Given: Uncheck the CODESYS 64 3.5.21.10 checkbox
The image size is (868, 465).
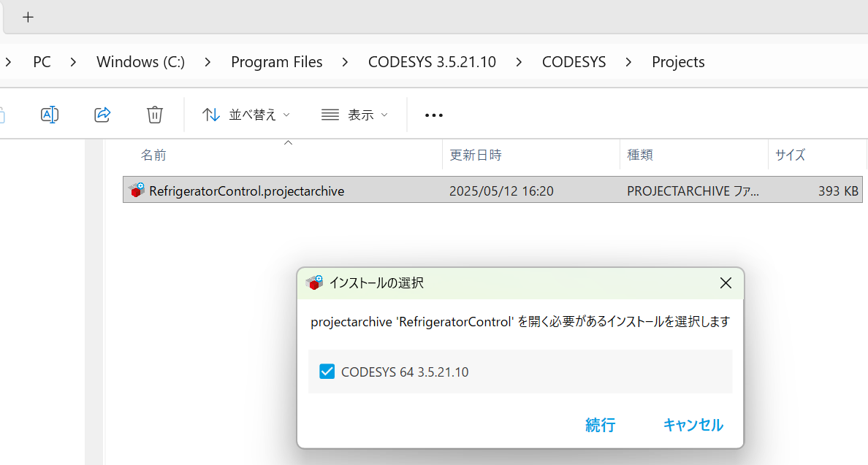Looking at the screenshot, I should point(327,372).
